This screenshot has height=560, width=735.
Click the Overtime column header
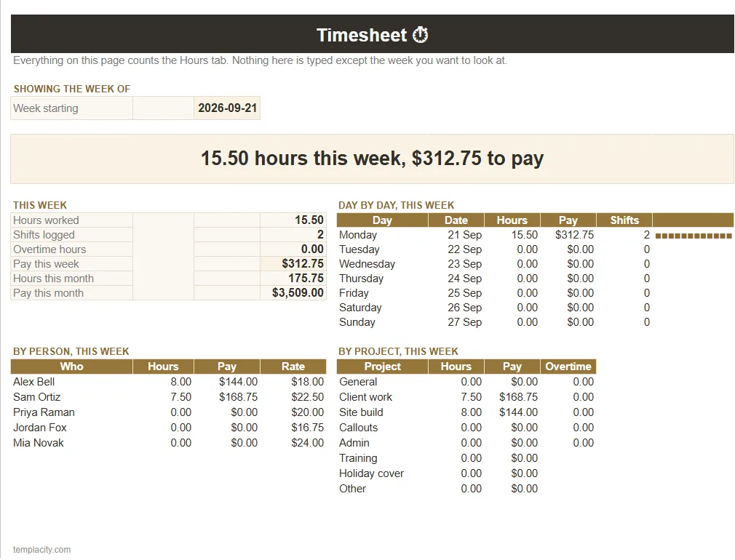[x=568, y=367]
